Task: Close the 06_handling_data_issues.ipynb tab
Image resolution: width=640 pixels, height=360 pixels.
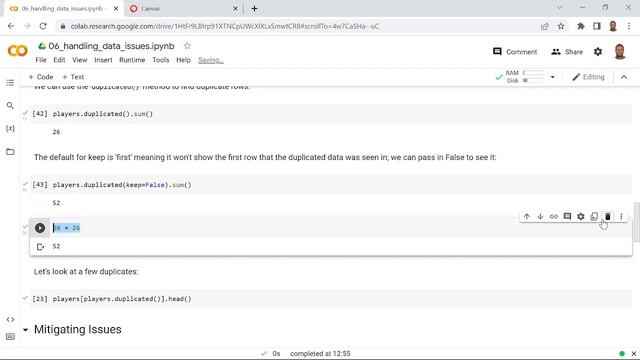Action: (x=116, y=8)
